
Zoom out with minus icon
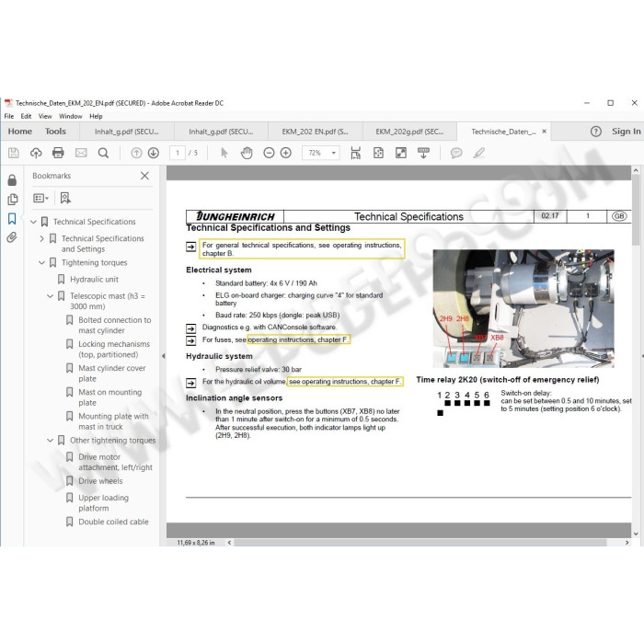pyautogui.click(x=269, y=154)
